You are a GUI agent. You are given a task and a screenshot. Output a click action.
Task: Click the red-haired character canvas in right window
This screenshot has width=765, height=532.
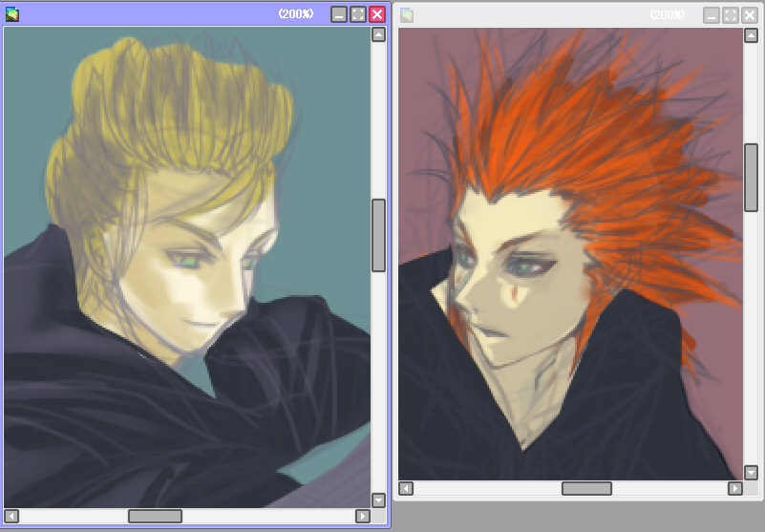[570, 254]
